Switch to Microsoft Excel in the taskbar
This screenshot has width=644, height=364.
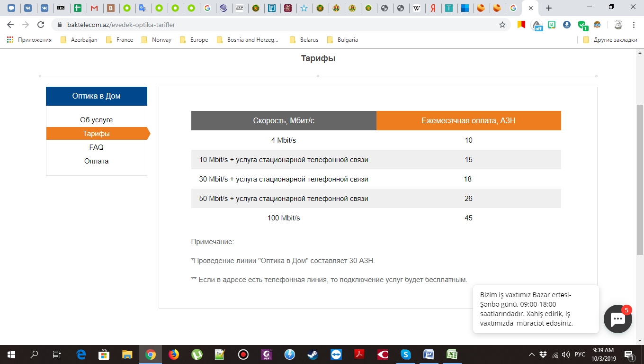click(x=452, y=355)
